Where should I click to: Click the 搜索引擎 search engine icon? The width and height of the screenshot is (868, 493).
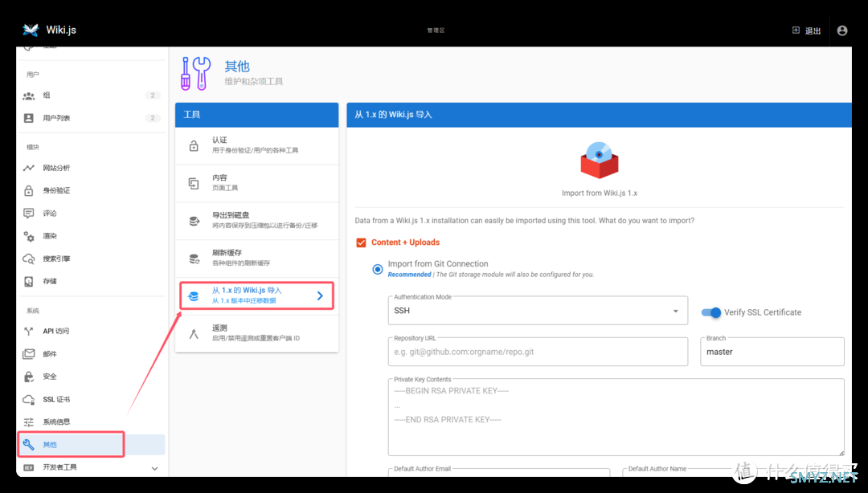pyautogui.click(x=29, y=259)
